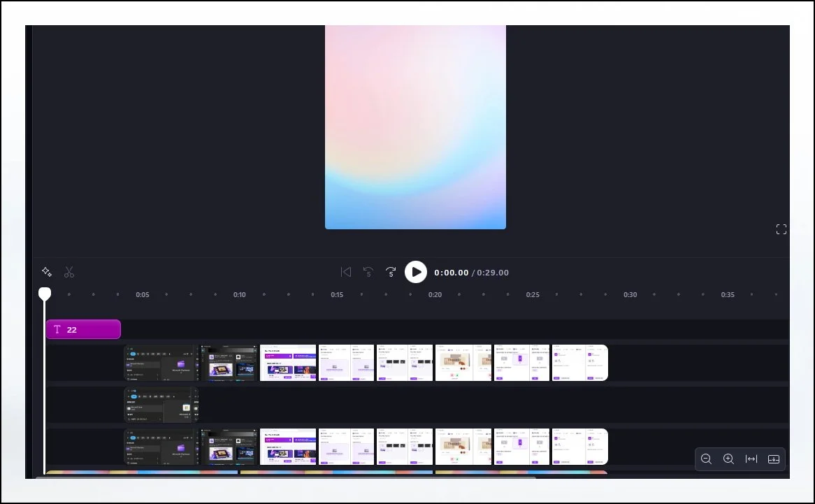The height and width of the screenshot is (504, 815).
Task: Zoom in the timeline
Action: (728, 459)
